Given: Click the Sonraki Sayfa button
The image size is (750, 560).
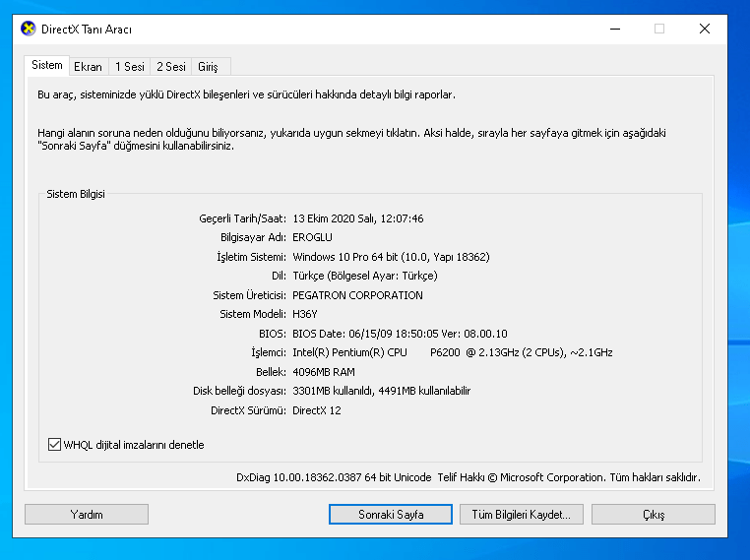Looking at the screenshot, I should point(391,515).
